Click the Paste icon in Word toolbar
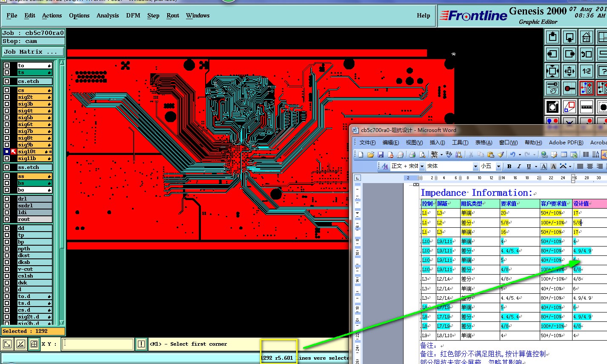607x364 pixels. (490, 155)
